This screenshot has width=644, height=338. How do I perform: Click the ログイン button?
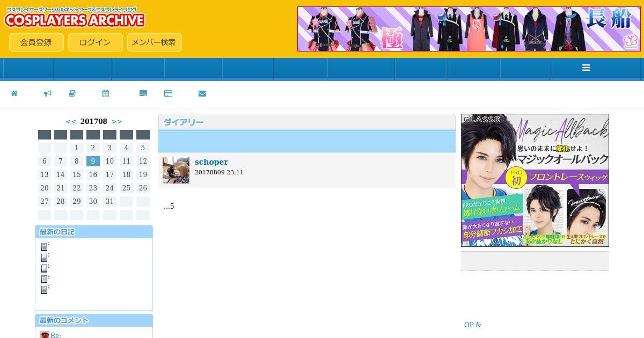click(95, 42)
